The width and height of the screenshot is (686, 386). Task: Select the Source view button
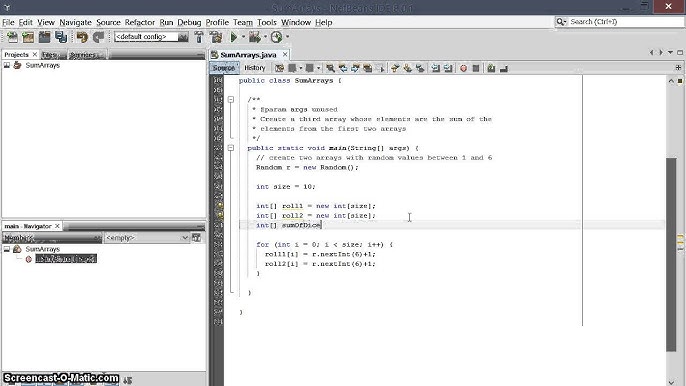[x=224, y=68]
